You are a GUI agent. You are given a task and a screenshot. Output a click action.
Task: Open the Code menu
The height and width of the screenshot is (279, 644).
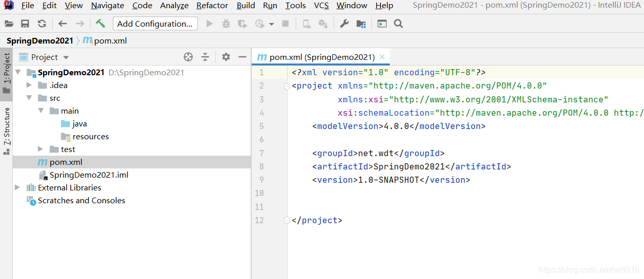point(142,6)
